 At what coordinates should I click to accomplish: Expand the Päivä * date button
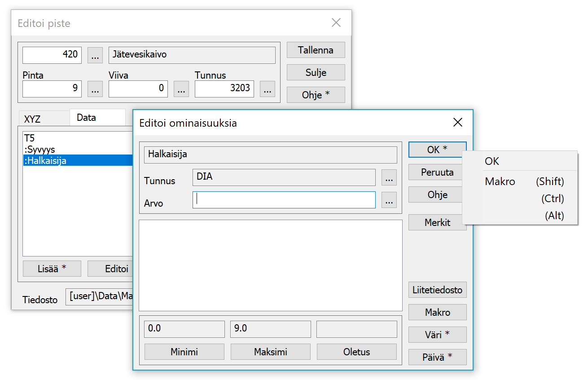tap(437, 357)
